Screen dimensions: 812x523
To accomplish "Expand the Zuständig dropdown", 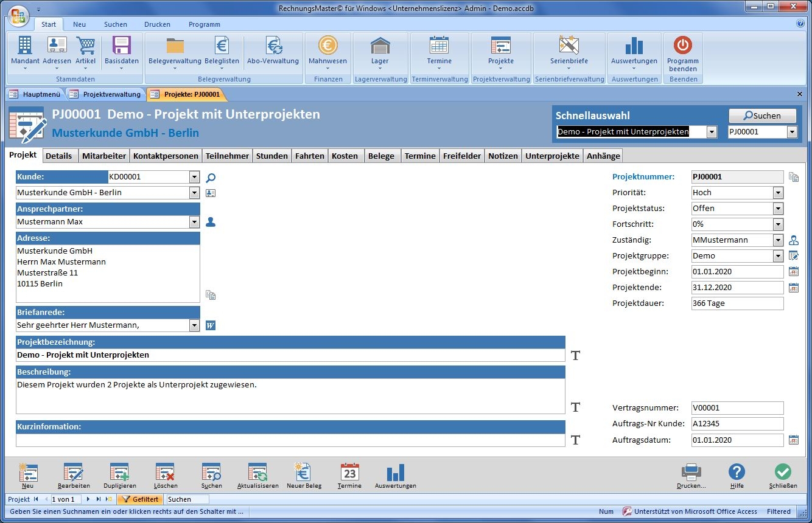I will tap(778, 240).
